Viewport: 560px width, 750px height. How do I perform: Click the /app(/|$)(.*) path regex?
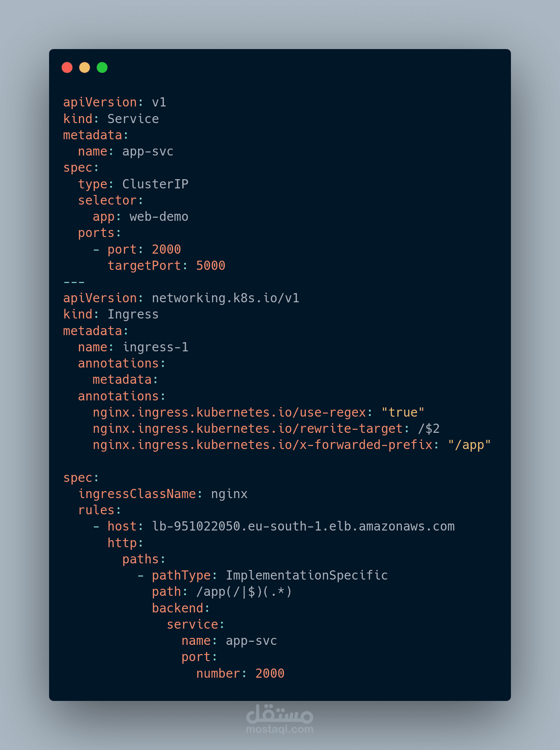click(244, 592)
